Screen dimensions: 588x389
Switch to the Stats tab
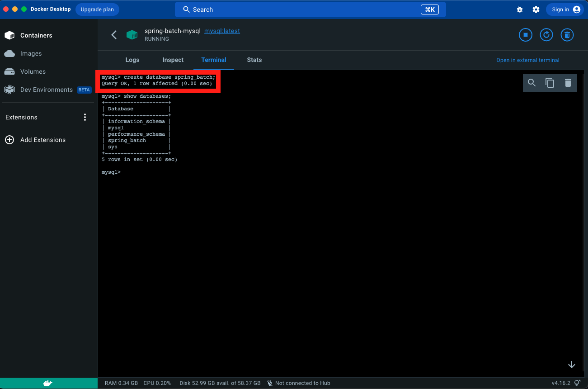(254, 60)
